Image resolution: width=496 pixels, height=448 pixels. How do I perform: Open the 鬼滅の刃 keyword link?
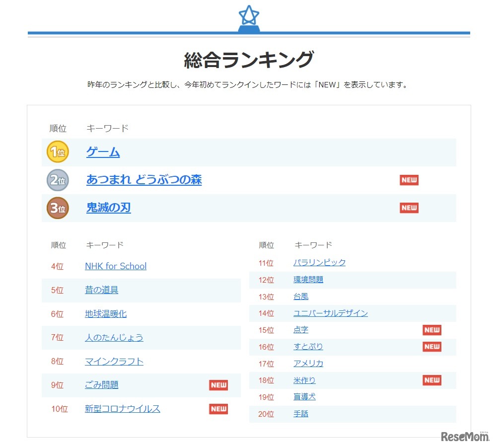click(x=109, y=208)
